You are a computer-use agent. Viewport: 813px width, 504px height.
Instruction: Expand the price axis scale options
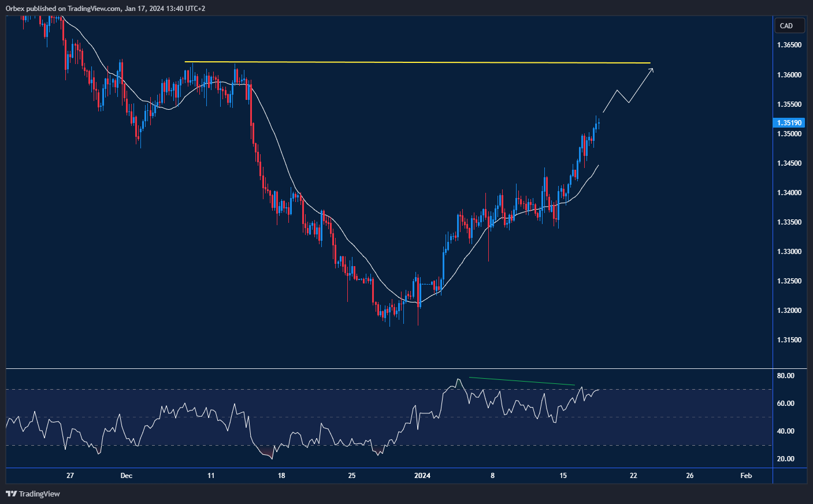tap(789, 231)
